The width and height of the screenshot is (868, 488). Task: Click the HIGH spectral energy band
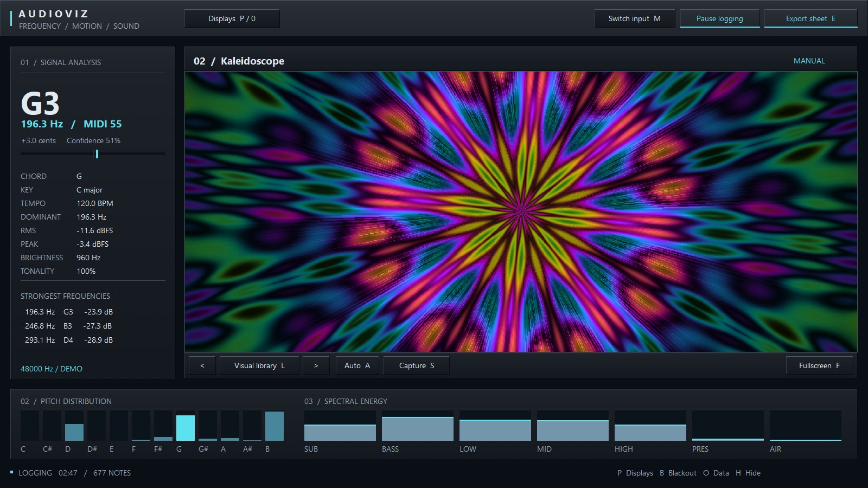pos(650,426)
